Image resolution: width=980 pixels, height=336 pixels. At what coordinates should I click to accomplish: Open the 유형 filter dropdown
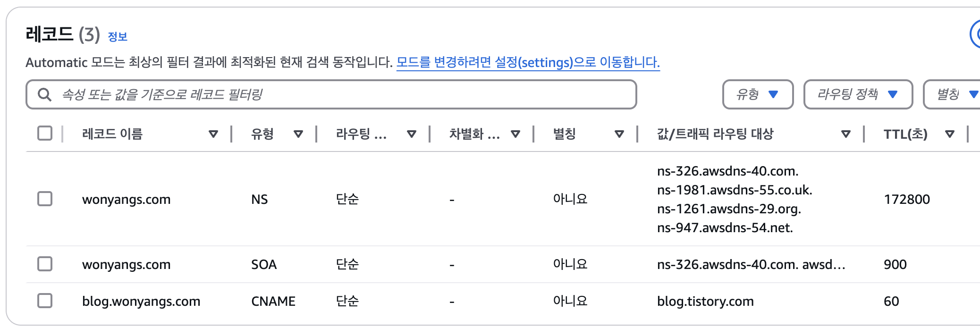point(757,94)
